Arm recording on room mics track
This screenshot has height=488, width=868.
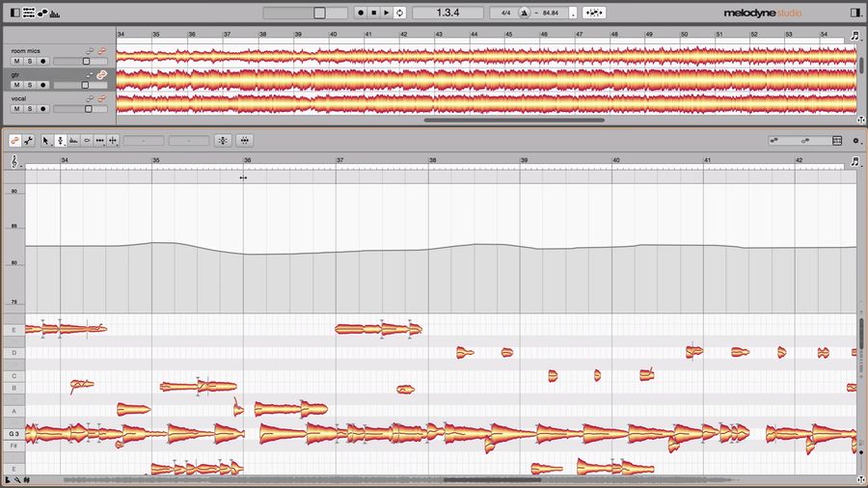[x=43, y=61]
